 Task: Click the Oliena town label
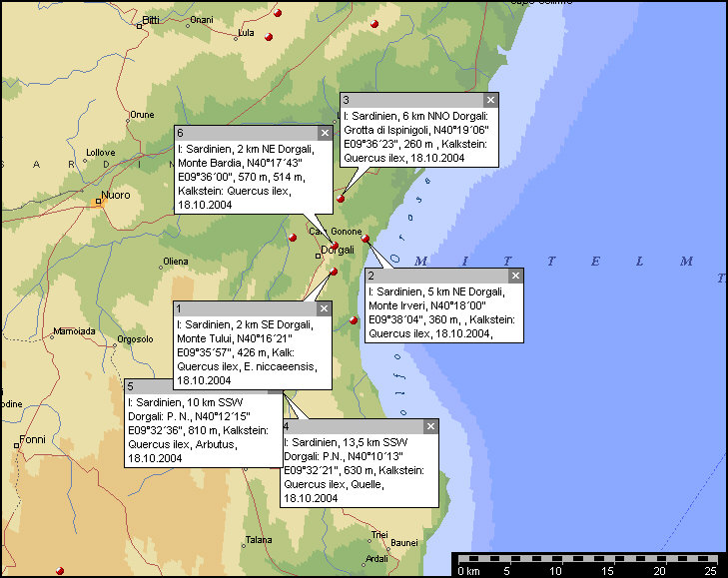point(176,264)
